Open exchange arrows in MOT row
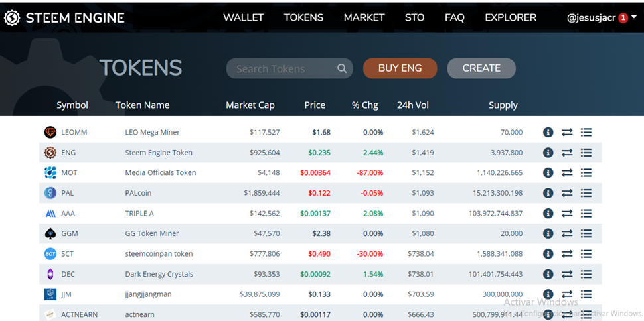 pyautogui.click(x=567, y=173)
